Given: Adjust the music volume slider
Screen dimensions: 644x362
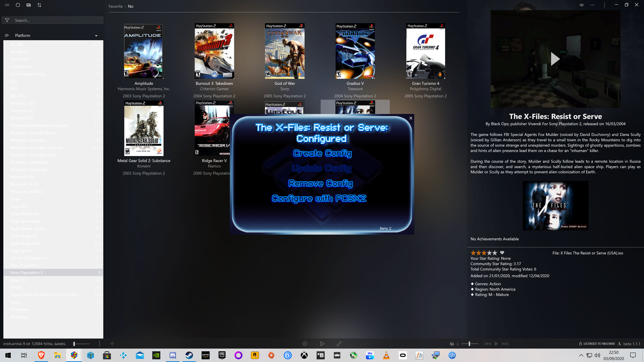Looking at the screenshot, I should click(x=470, y=344).
